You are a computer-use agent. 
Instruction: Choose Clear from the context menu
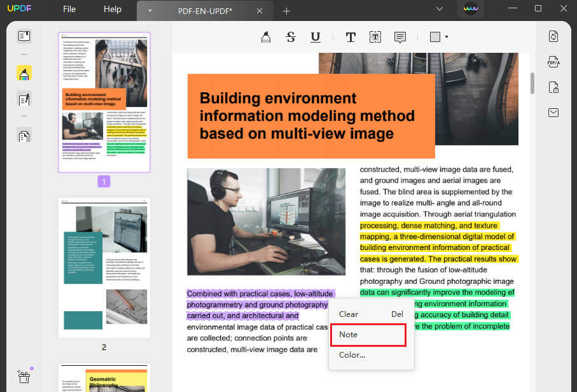click(348, 314)
